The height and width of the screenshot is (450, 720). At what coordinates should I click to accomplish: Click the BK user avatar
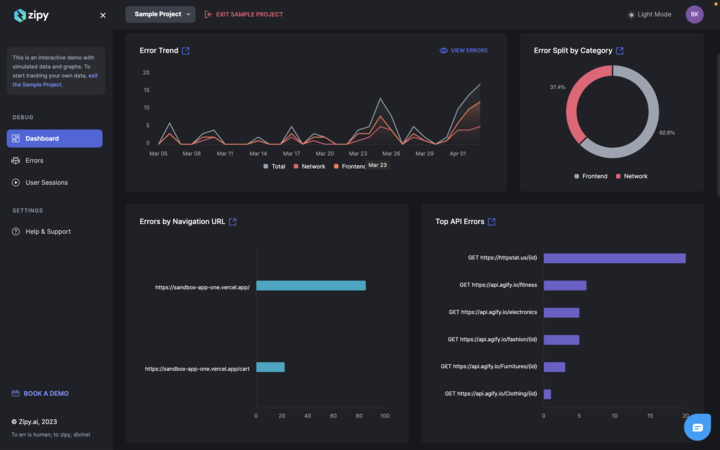pyautogui.click(x=694, y=14)
